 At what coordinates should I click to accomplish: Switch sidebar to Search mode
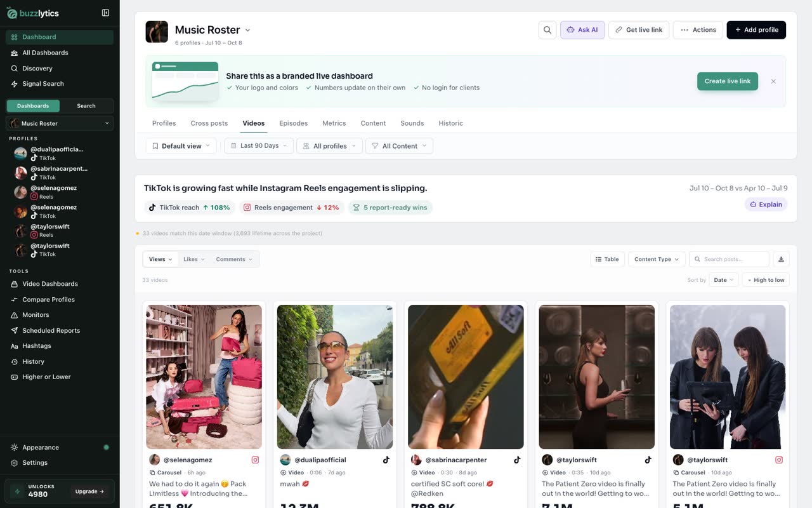(x=86, y=106)
